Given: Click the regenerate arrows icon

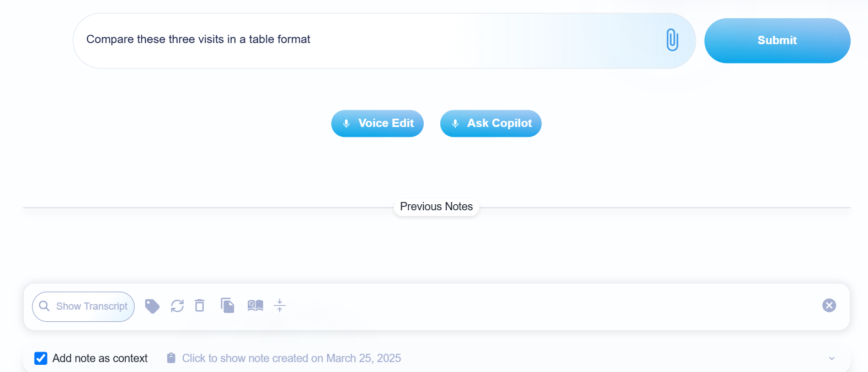Looking at the screenshot, I should [177, 306].
